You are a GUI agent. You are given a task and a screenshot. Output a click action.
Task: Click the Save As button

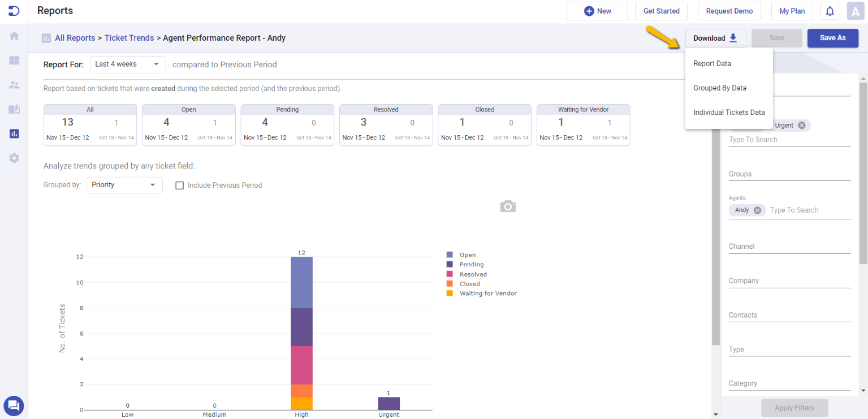click(832, 38)
